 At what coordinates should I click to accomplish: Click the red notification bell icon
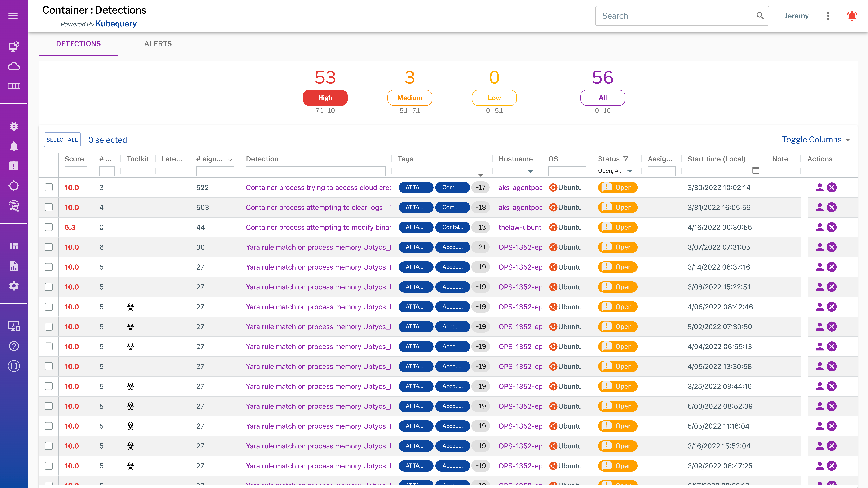852,16
